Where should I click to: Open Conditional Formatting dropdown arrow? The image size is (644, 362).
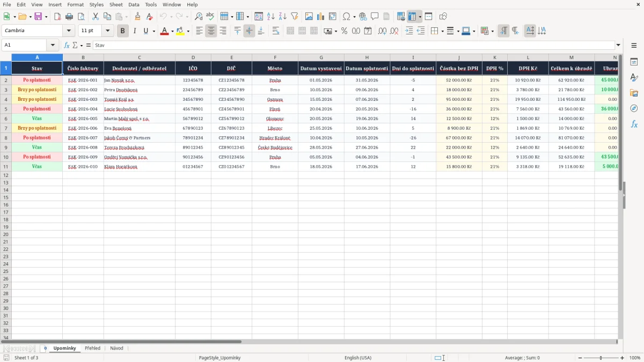[x=492, y=31]
